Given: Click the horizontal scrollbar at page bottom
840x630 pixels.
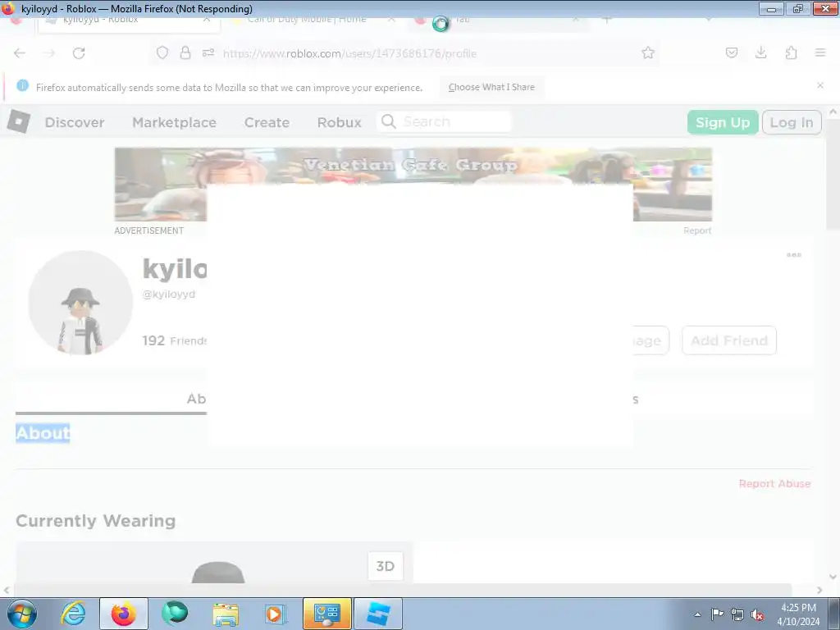Looking at the screenshot, I should point(402,589).
